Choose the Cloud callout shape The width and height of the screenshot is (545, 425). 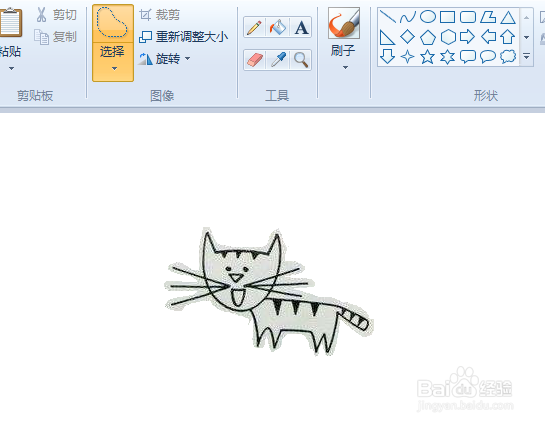pyautogui.click(x=508, y=56)
